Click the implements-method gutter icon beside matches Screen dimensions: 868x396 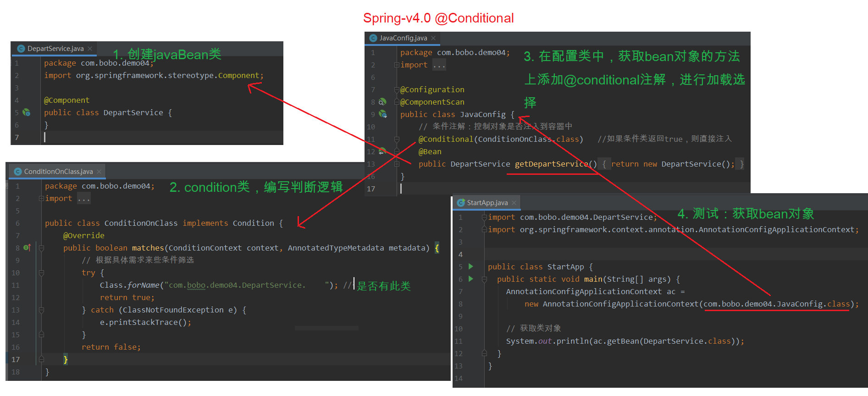tap(27, 248)
